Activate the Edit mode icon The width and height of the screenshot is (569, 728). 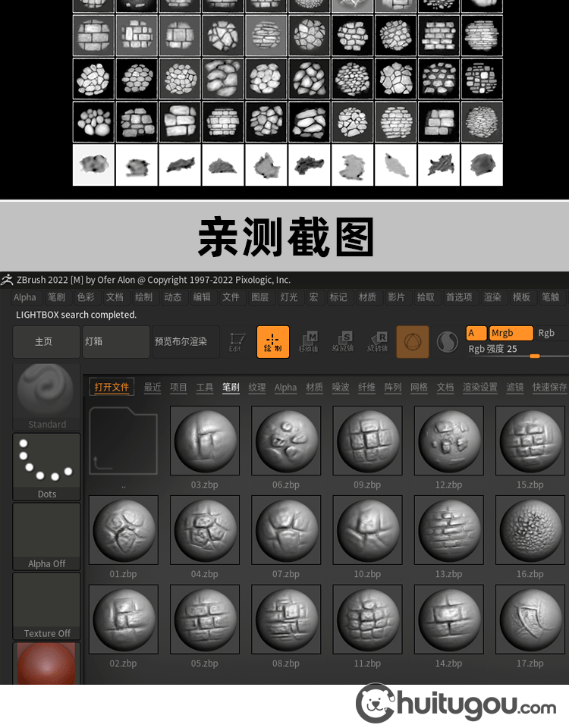click(x=237, y=342)
